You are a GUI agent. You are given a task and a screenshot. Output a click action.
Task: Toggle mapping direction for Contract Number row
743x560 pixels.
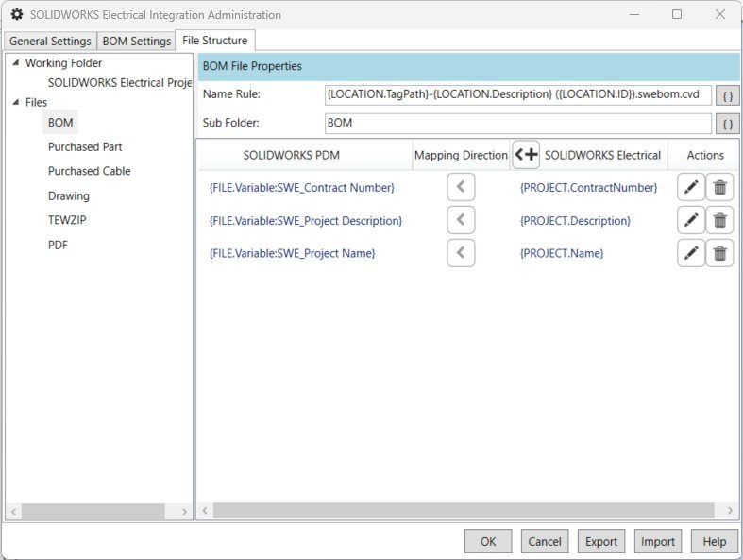(461, 187)
